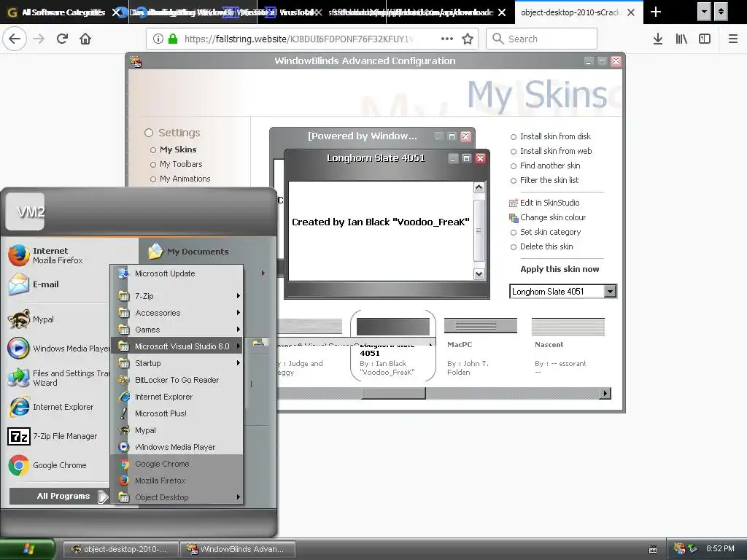Screen dimensions: 747x560
Task: Click Windows Media Player icon in programs submenu
Action: 124,447
